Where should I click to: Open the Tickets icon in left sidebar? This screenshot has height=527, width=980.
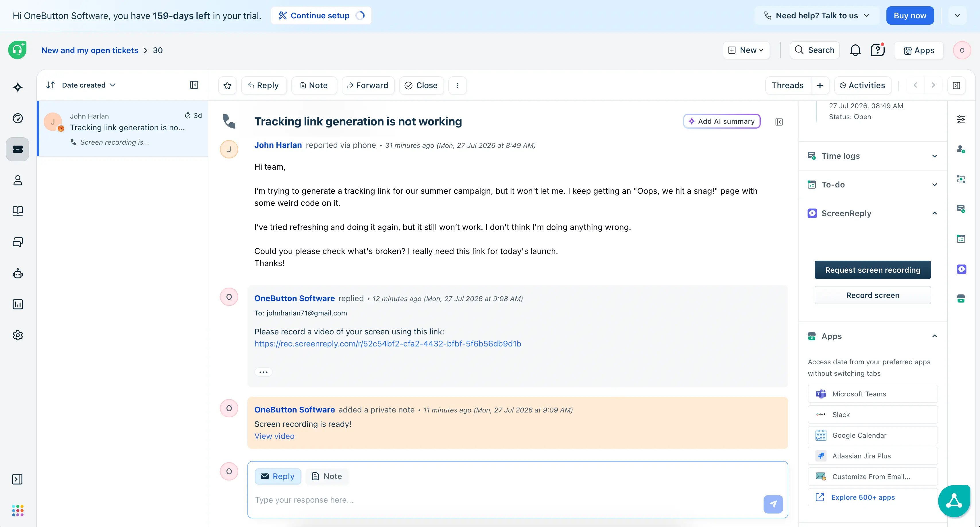[18, 149]
